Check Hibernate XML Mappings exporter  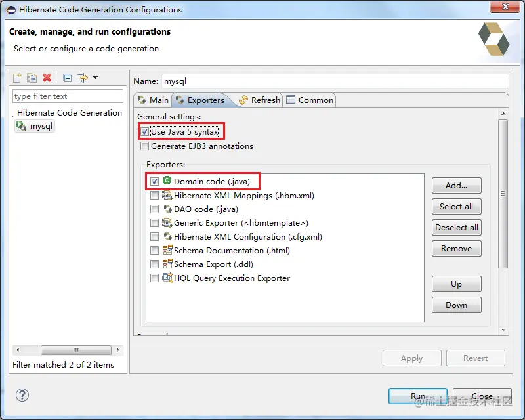point(155,195)
